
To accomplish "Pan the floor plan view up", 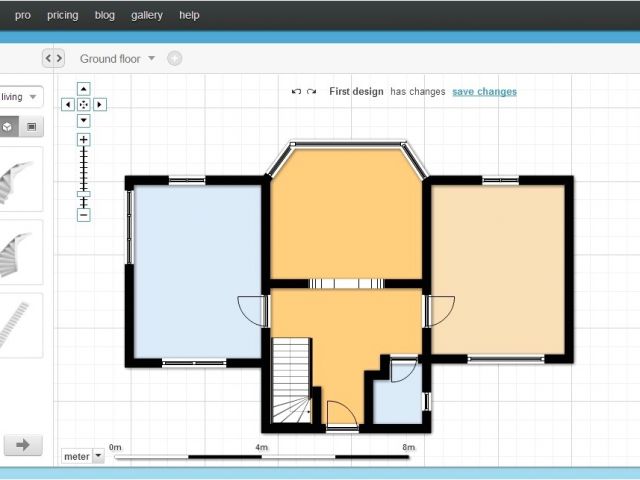I will click(x=84, y=88).
